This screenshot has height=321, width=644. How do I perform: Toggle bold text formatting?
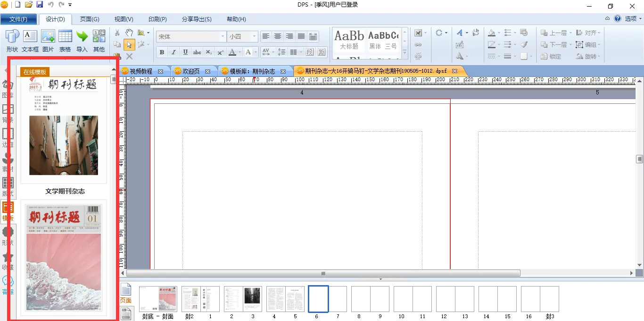(x=162, y=52)
